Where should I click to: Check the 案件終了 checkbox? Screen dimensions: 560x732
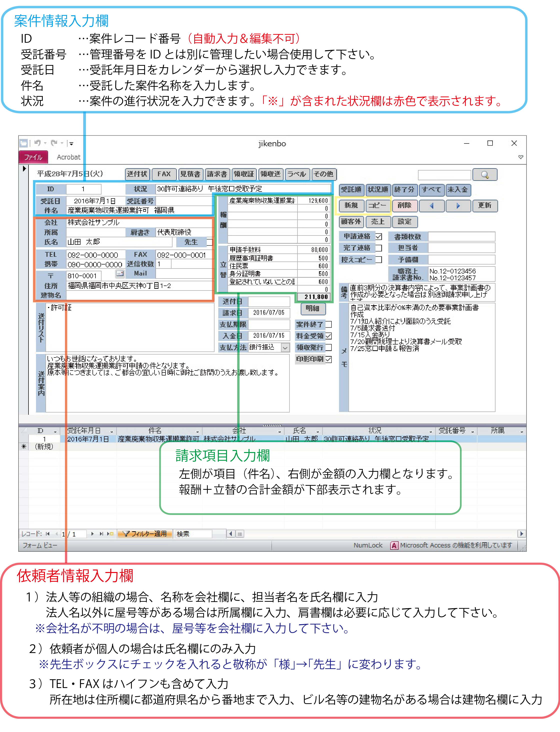[329, 324]
